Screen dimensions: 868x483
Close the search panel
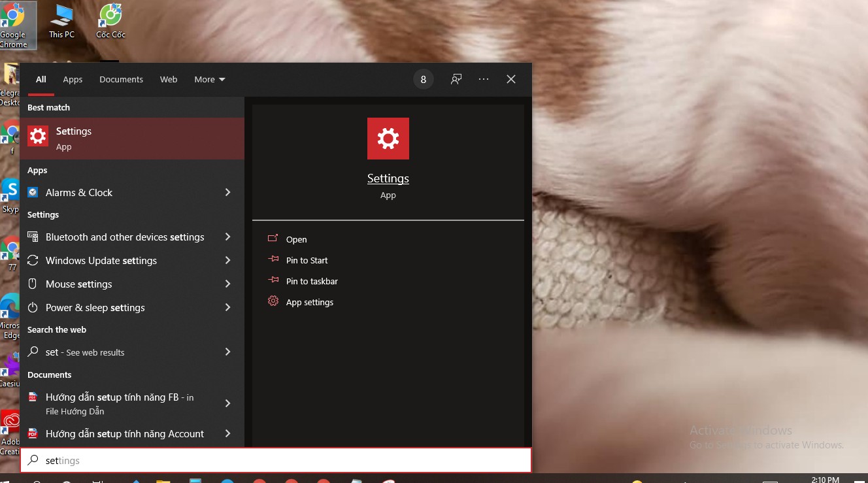click(511, 79)
